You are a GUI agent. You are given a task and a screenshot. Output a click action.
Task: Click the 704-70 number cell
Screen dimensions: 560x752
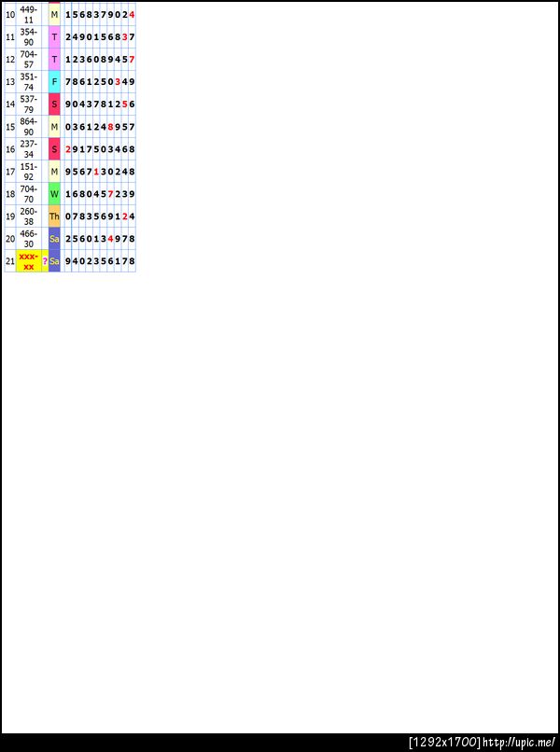(x=29, y=194)
